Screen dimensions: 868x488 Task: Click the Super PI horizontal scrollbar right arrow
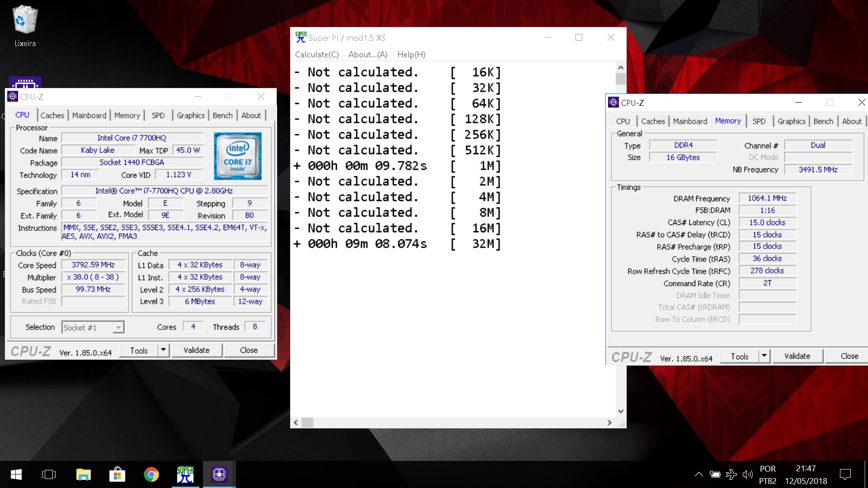tap(609, 422)
